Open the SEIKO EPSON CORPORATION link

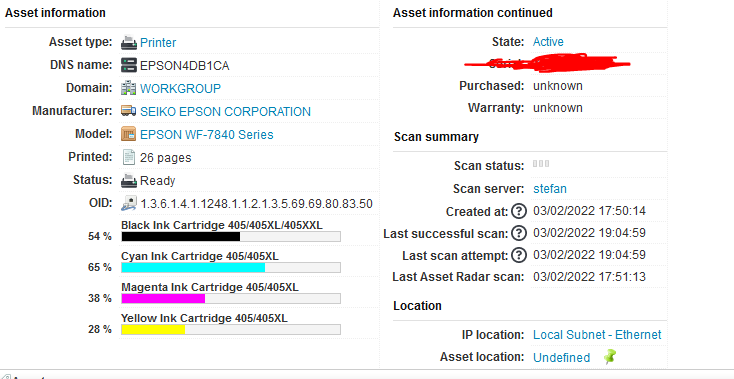click(x=225, y=111)
